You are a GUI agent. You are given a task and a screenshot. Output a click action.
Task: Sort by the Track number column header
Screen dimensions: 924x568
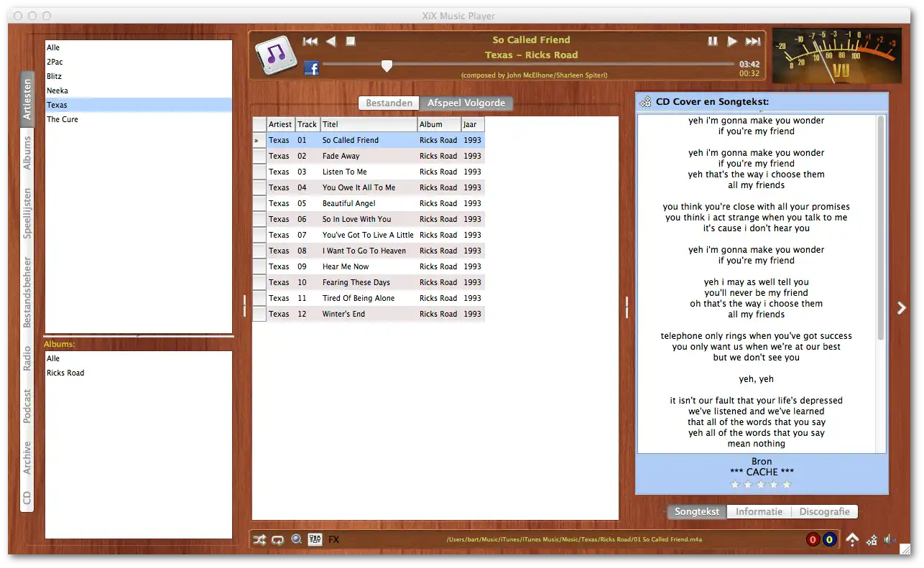308,124
